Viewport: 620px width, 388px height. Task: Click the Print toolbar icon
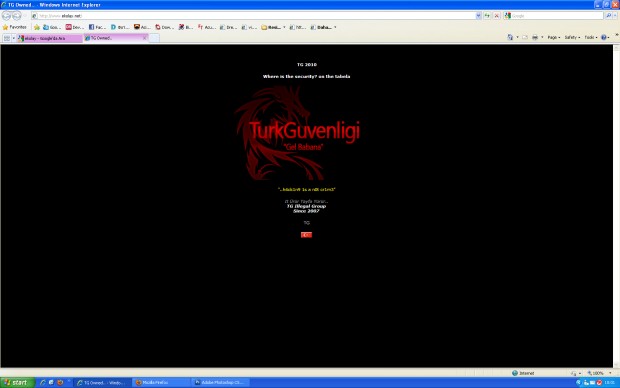click(x=535, y=38)
